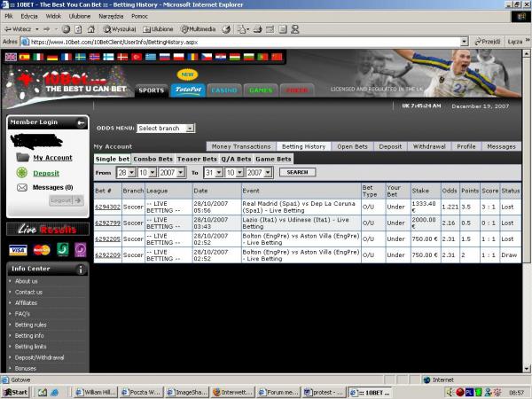Open bet number 6294302 link

pos(107,206)
